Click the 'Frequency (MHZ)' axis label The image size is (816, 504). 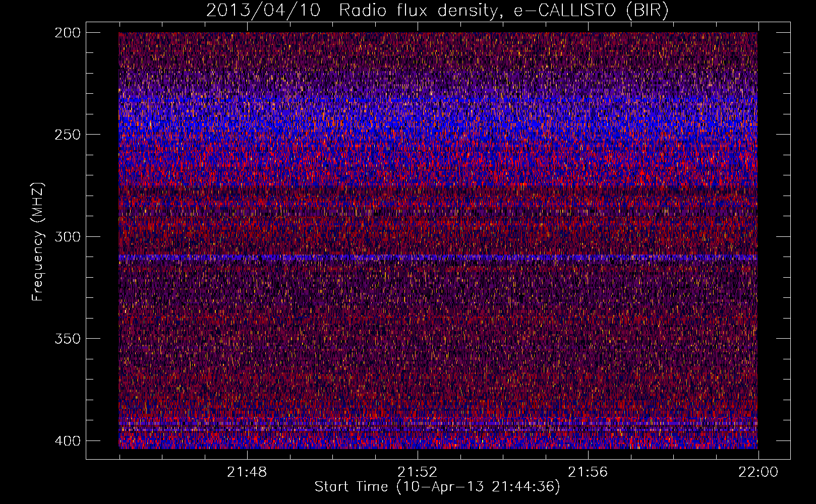[x=38, y=242]
